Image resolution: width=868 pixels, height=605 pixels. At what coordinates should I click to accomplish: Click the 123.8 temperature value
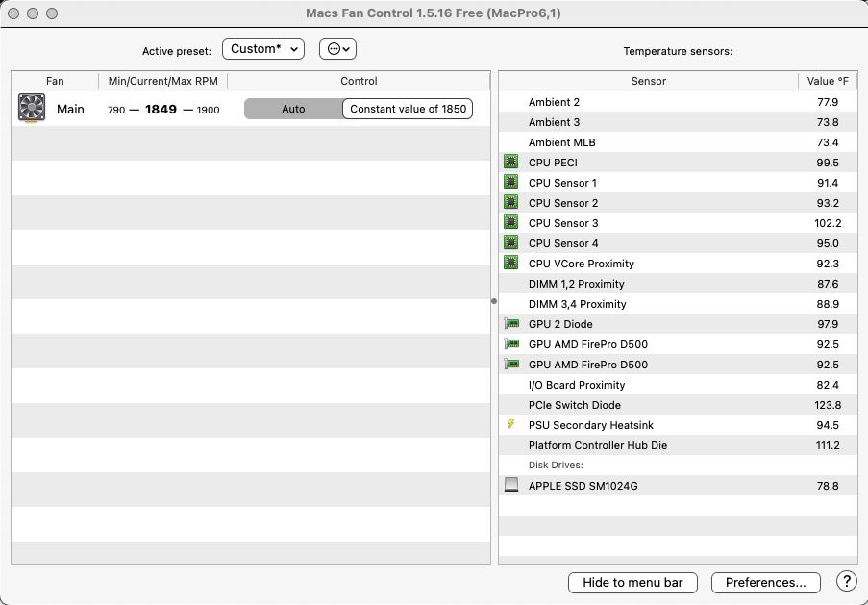click(x=828, y=405)
